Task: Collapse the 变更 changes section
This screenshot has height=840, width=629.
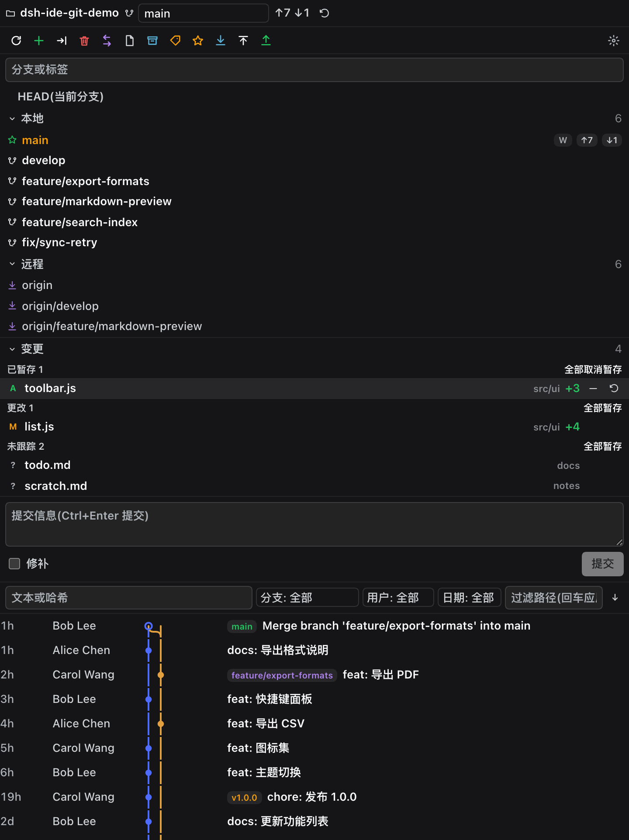Action: pos(12,349)
